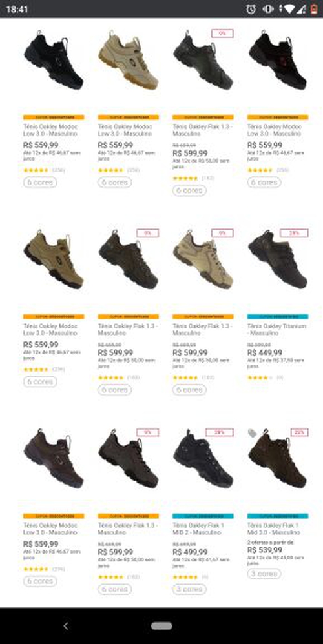
Task: Open the alarm clock status bar icon
Action: [251, 8]
